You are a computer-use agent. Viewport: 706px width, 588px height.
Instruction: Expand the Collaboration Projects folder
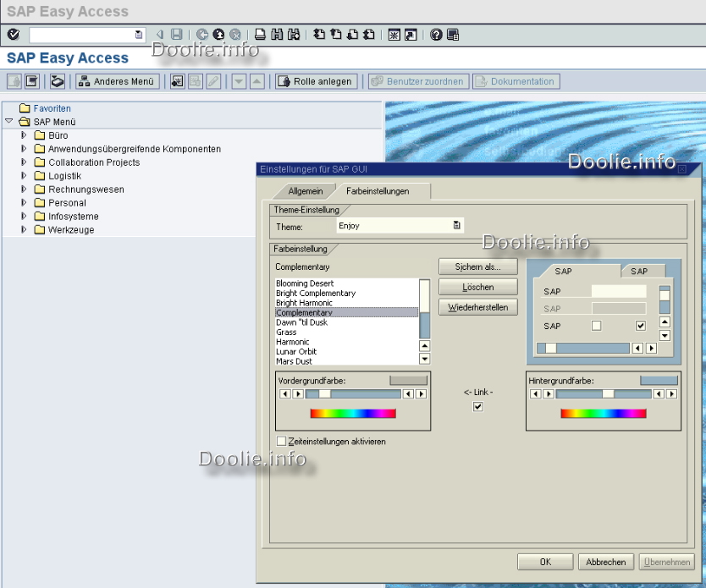pyautogui.click(x=24, y=162)
